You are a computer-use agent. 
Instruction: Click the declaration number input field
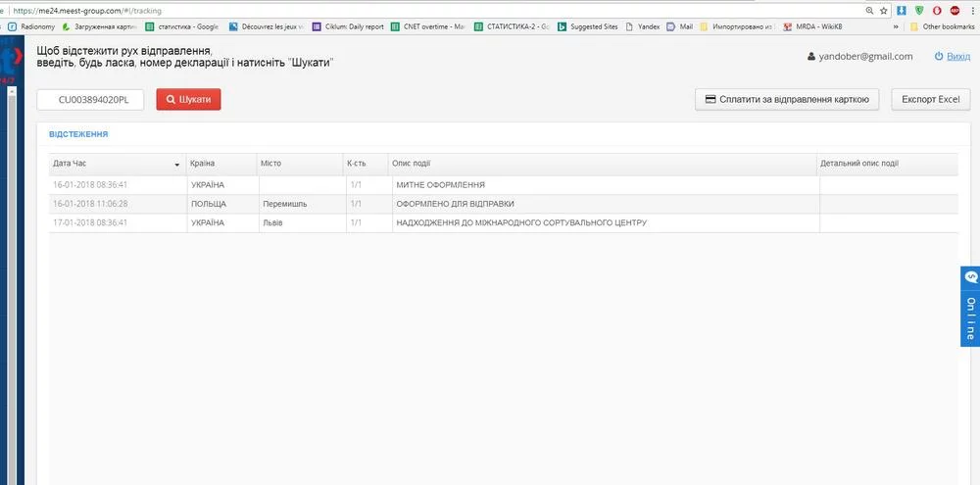pyautogui.click(x=90, y=100)
